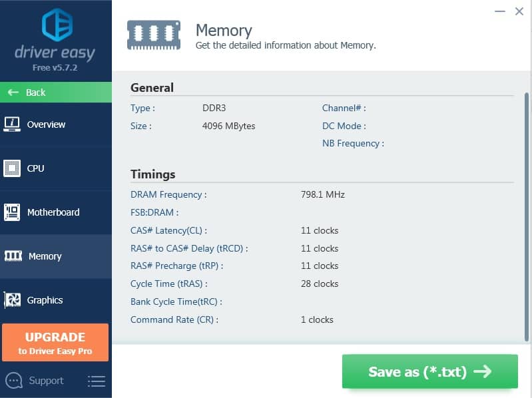Image resolution: width=532 pixels, height=398 pixels.
Task: Click the Driver Easy logo icon
Action: pos(57,25)
